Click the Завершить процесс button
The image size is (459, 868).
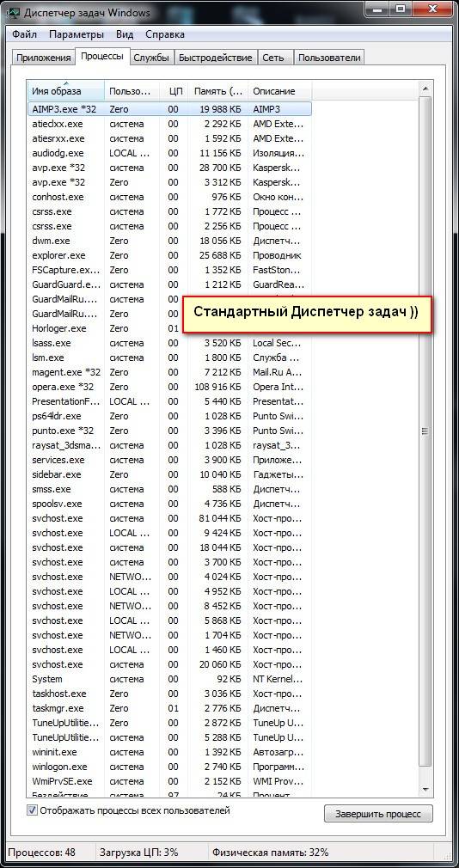[x=378, y=814]
